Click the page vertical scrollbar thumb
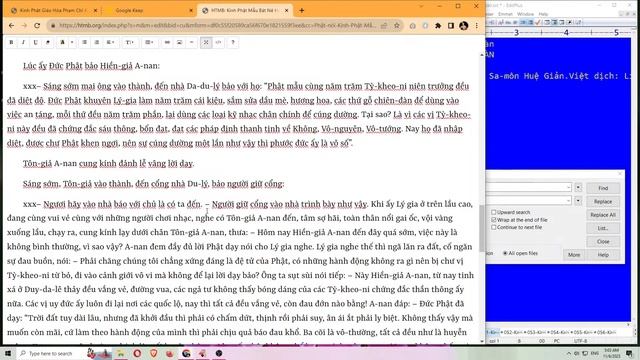The image size is (640, 360). pos(482,229)
